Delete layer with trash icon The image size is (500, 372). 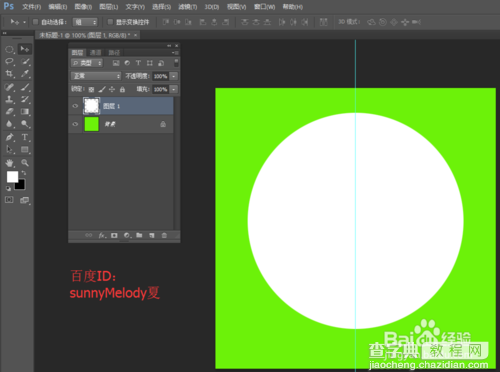[x=164, y=235]
